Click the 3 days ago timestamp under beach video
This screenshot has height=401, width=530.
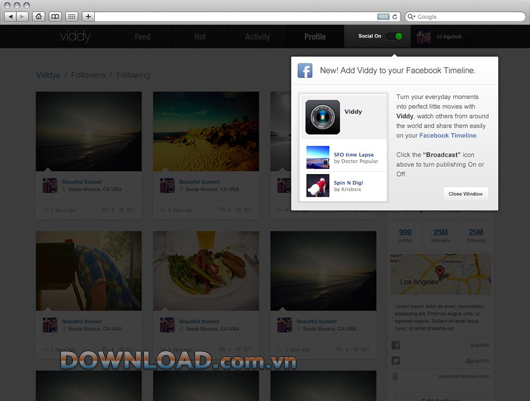(180, 210)
